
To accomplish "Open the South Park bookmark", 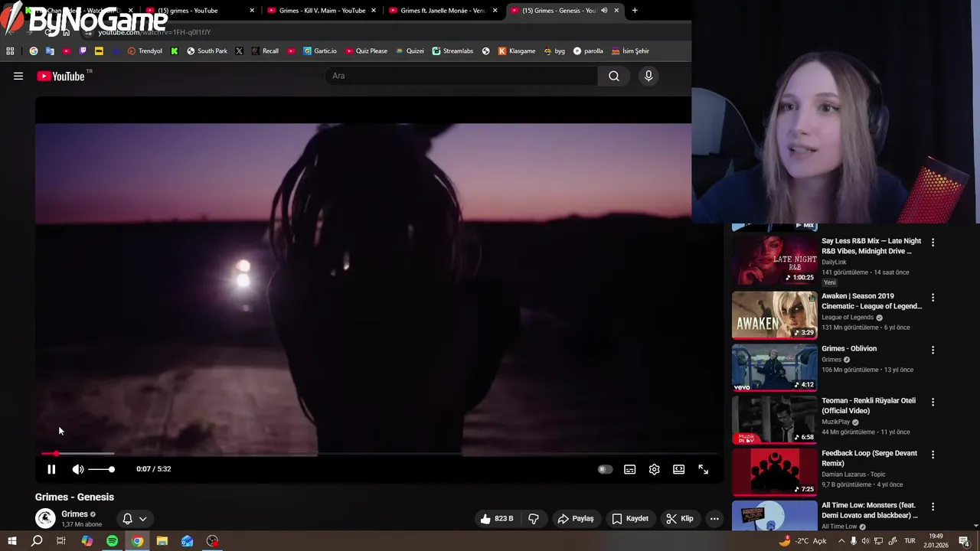I will coord(207,51).
